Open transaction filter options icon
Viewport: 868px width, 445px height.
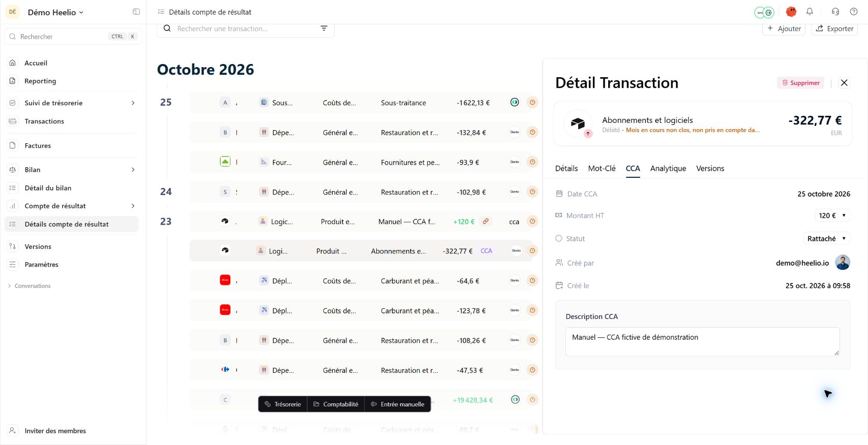tap(324, 28)
